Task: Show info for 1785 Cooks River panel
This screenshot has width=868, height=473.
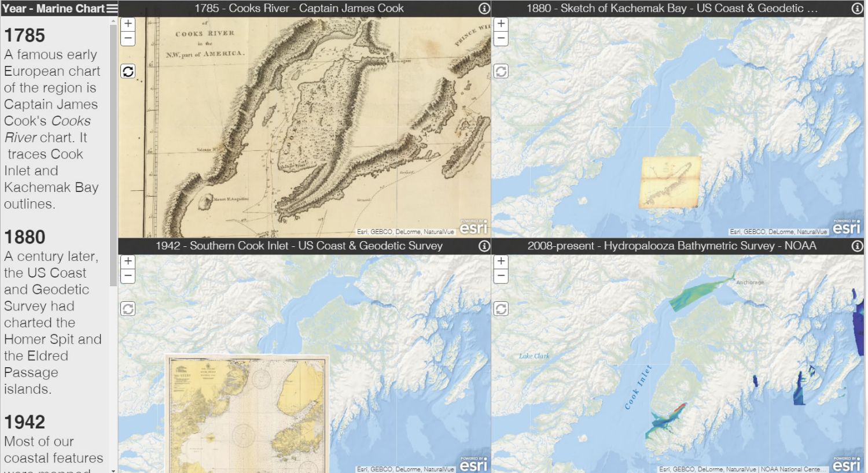Action: [484, 9]
